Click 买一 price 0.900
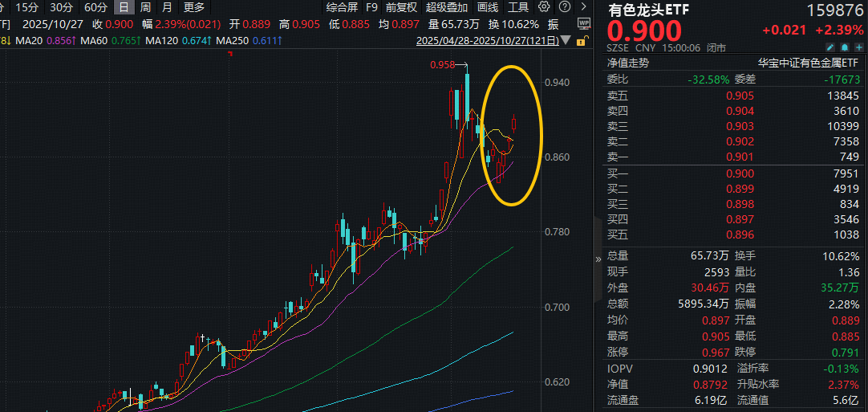 tap(740, 174)
